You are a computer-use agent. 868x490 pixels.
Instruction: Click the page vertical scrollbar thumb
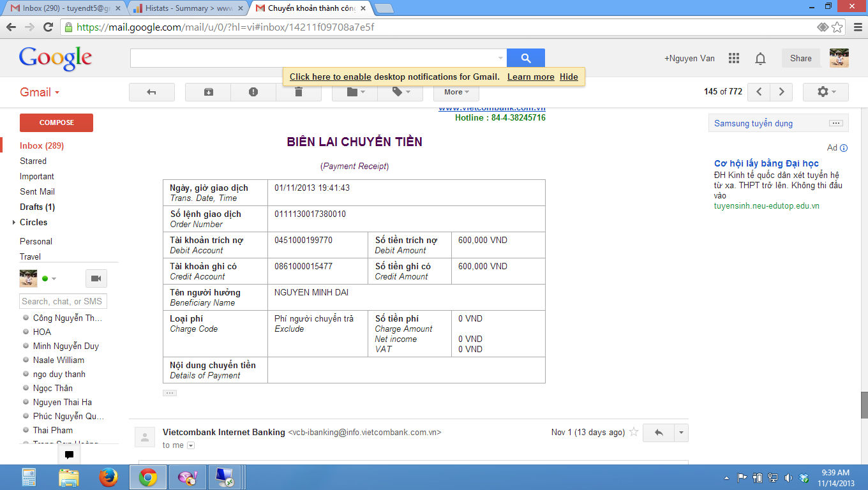tap(864, 405)
